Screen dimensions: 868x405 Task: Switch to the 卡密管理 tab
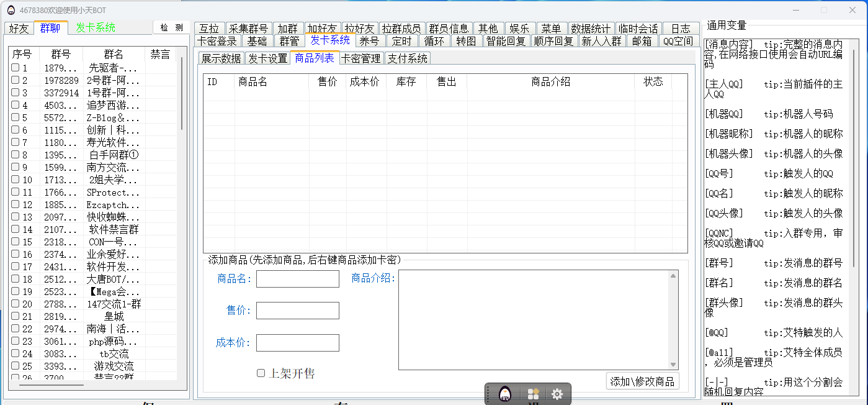tap(361, 58)
